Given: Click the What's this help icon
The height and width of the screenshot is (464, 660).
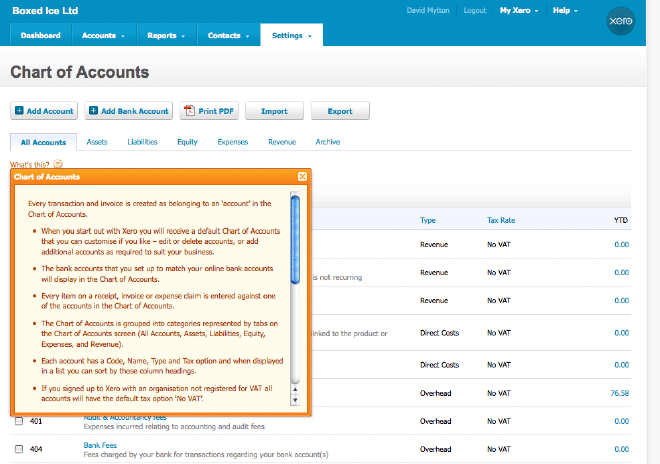Looking at the screenshot, I should point(58,164).
